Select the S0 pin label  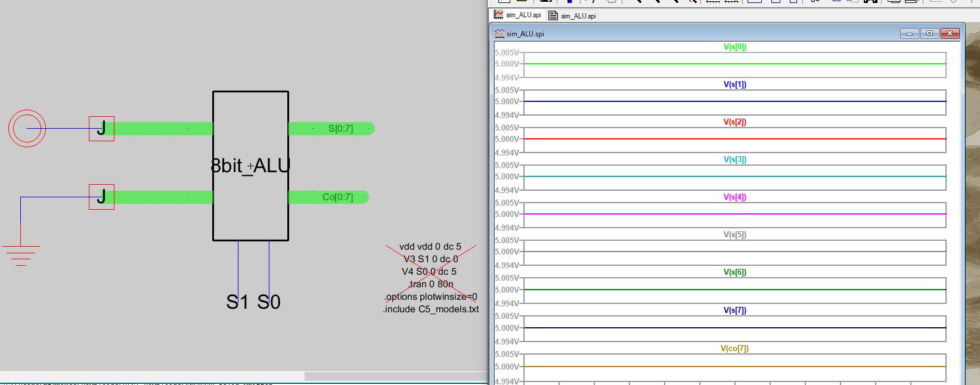[x=269, y=302]
